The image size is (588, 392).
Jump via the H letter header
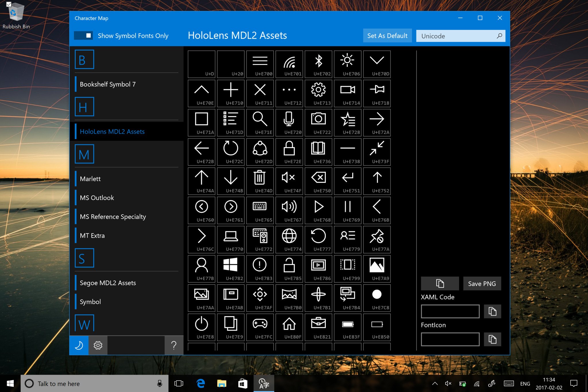click(x=84, y=107)
